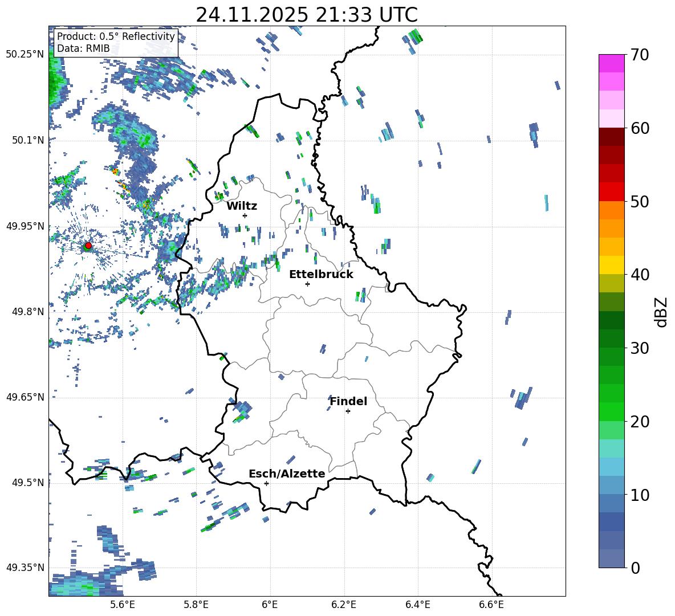This screenshot has width=675, height=616.
Task: Click the colorbar tick value 40
Action: (640, 275)
